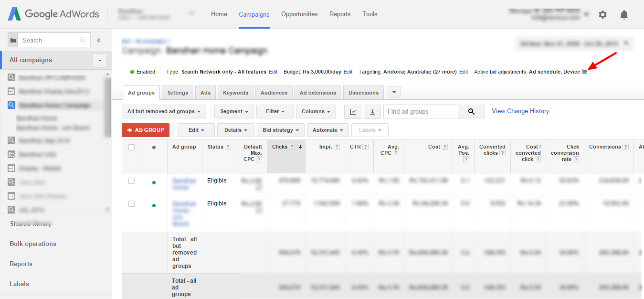Image resolution: width=644 pixels, height=299 pixels.
Task: Open the Columns dropdown
Action: pyautogui.click(x=316, y=112)
